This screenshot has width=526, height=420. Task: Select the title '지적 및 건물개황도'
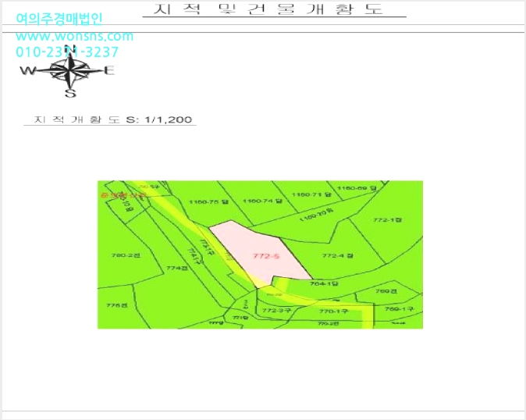(x=268, y=9)
